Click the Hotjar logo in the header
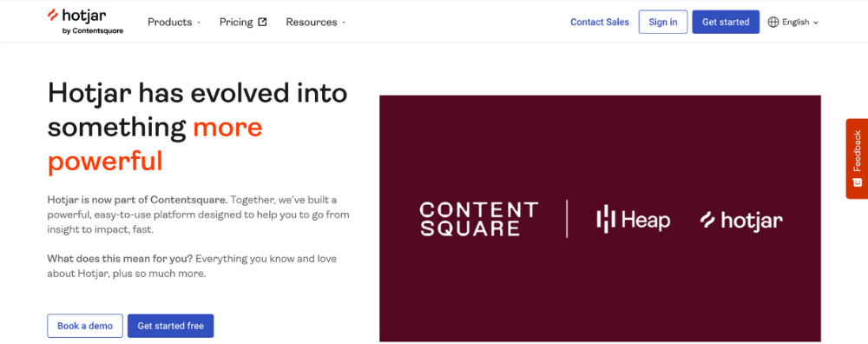Screen dimensions: 868x344 85,21
